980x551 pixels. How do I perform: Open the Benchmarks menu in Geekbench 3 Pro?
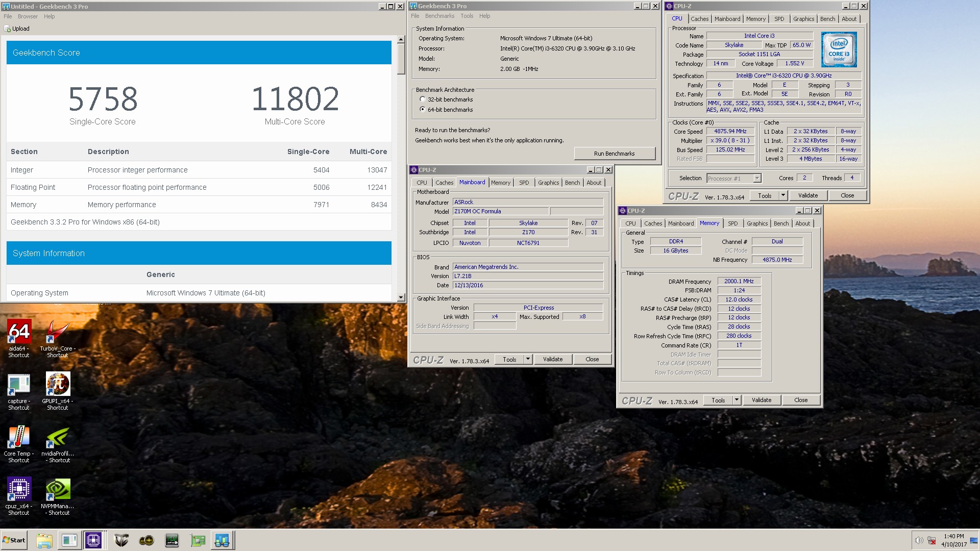(x=439, y=16)
